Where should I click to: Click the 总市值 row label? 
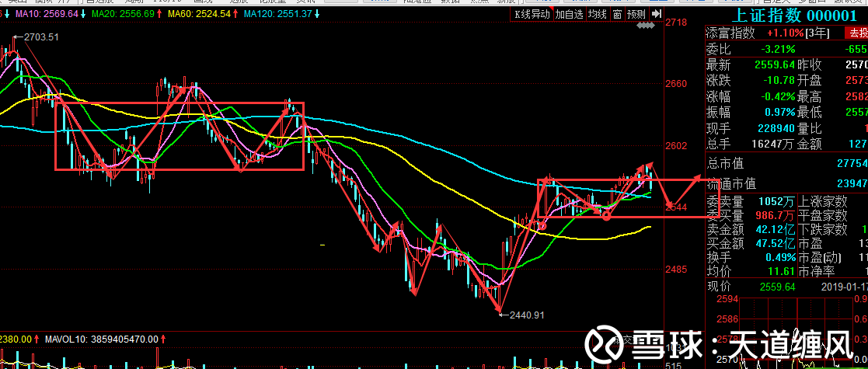tap(724, 164)
